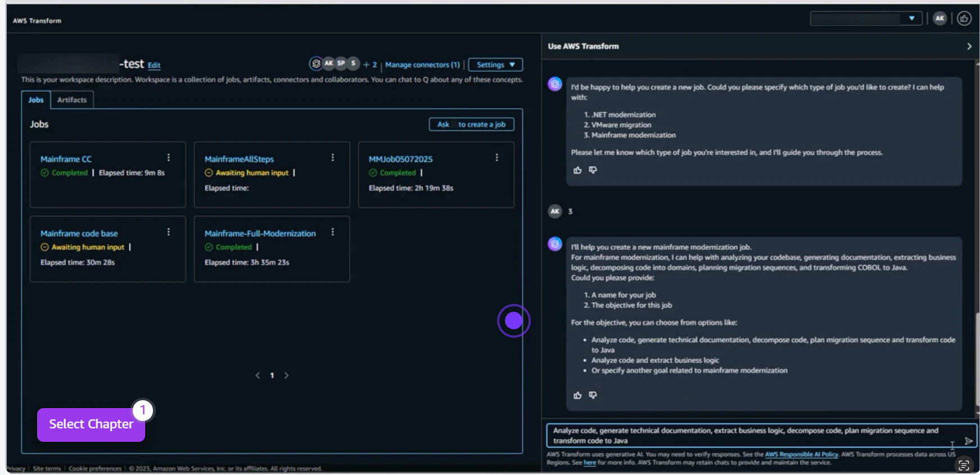Click 'Elapsed time: 30m 28s' text
The image size is (980, 475).
78,263
